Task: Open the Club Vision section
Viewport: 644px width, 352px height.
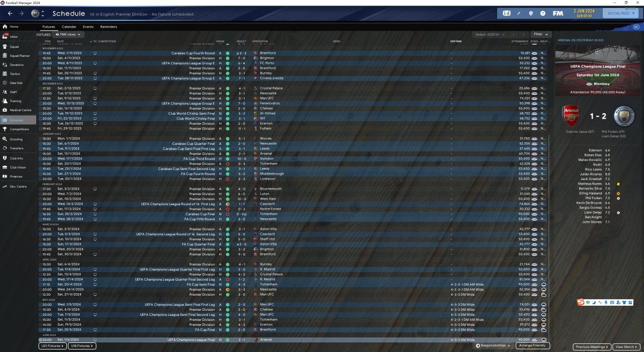Action: [x=18, y=167]
